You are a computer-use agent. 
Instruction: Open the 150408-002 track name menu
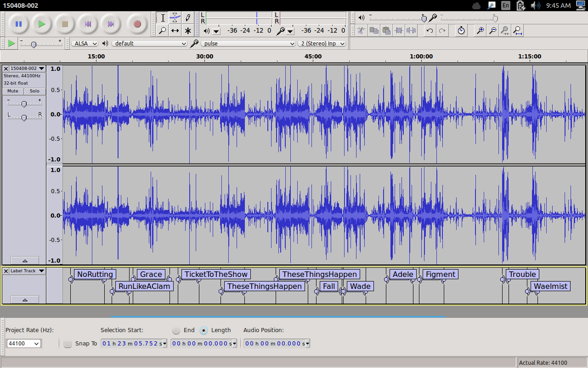(28, 69)
